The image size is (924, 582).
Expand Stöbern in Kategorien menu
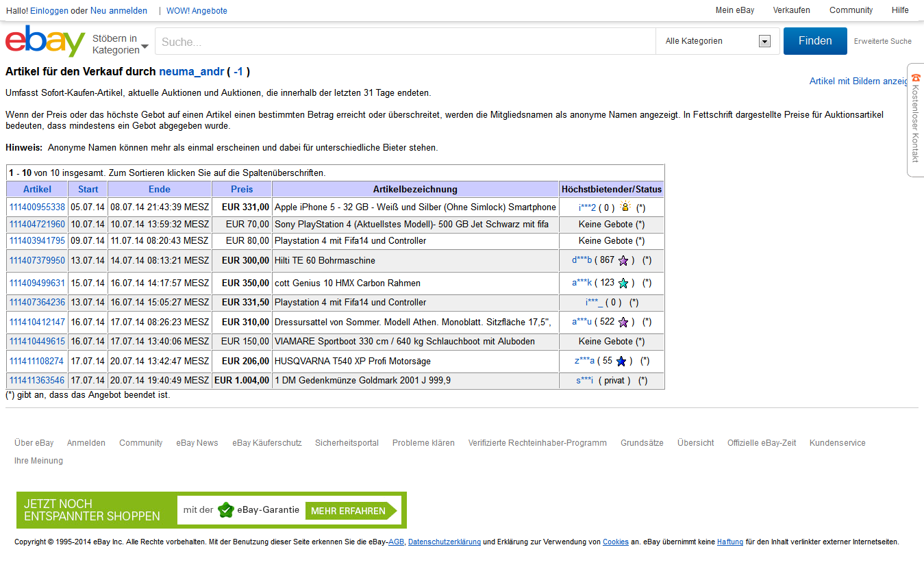[x=121, y=45]
